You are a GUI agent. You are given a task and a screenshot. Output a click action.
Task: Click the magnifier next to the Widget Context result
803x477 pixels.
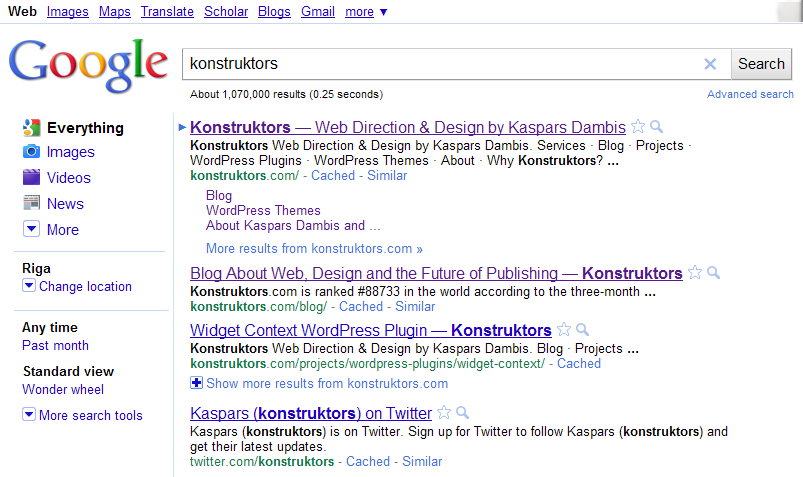coord(582,330)
